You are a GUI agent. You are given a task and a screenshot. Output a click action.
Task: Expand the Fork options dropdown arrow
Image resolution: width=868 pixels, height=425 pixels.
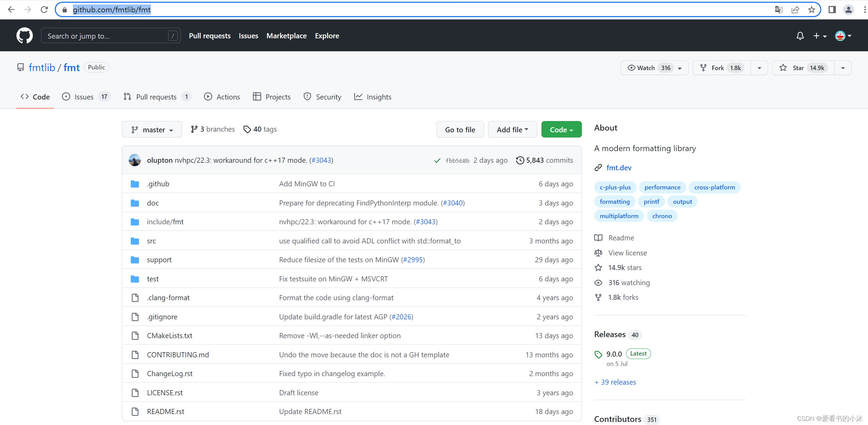pyautogui.click(x=759, y=68)
